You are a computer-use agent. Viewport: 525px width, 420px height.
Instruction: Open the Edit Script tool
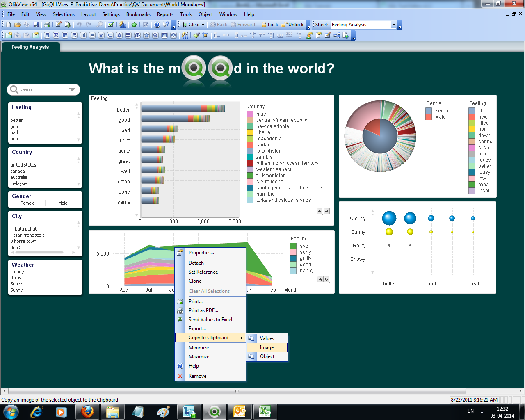coord(59,25)
